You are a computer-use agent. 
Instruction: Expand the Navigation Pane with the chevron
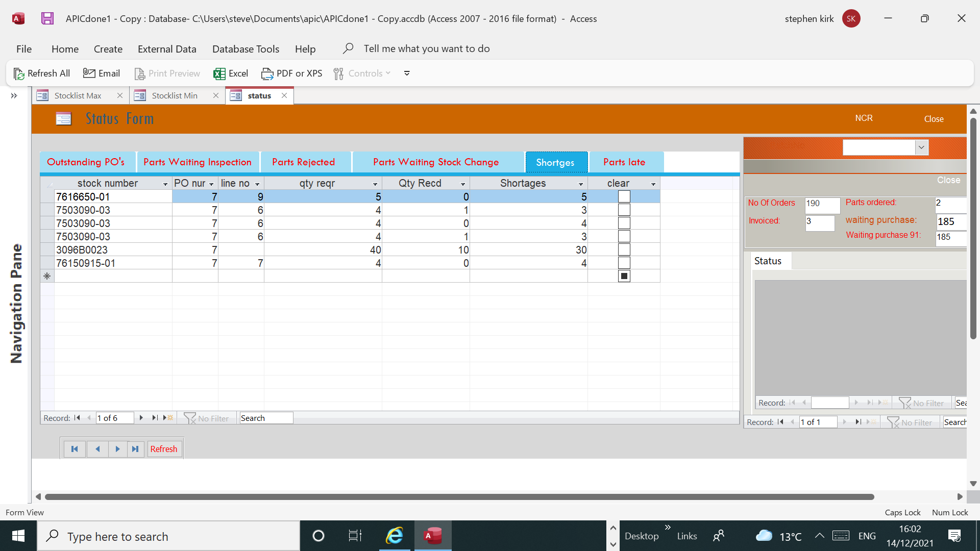(14, 95)
